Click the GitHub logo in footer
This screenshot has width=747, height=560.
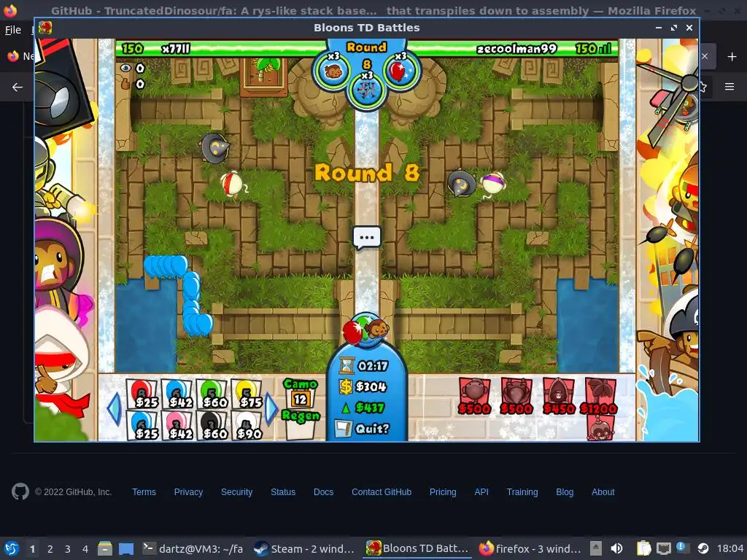click(20, 491)
